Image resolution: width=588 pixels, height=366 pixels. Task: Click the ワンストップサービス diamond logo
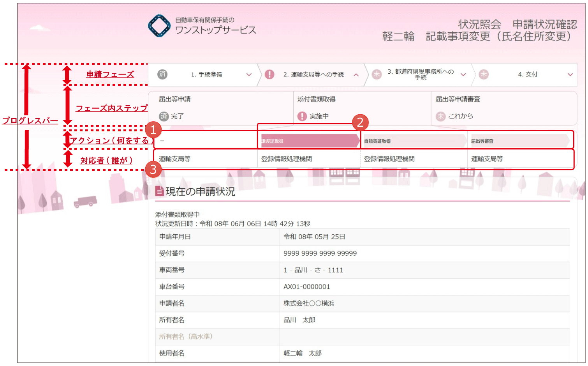[159, 26]
